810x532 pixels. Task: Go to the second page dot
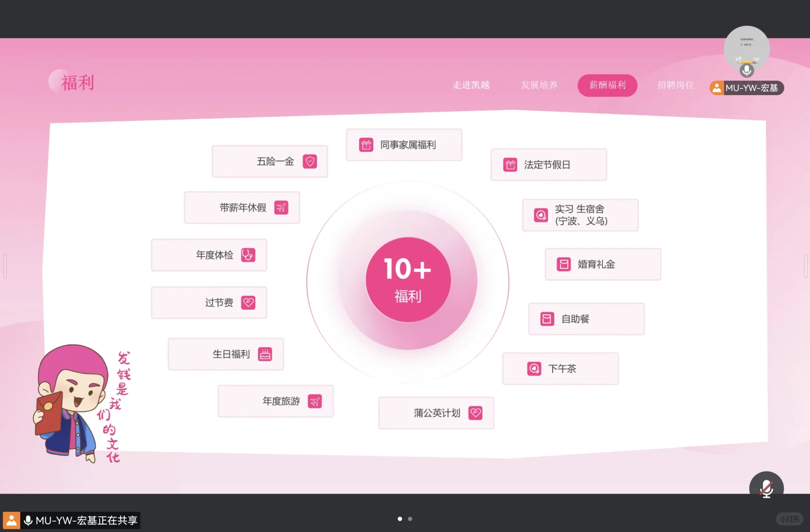pyautogui.click(x=410, y=519)
